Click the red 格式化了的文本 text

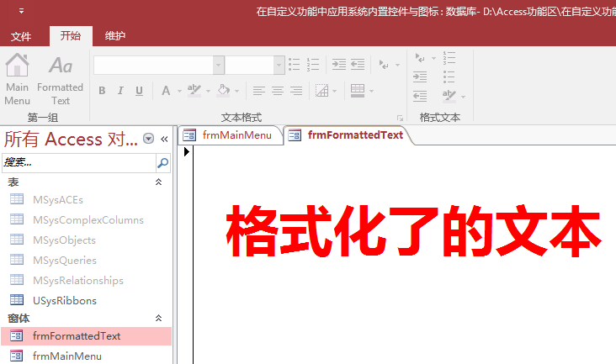[414, 231]
